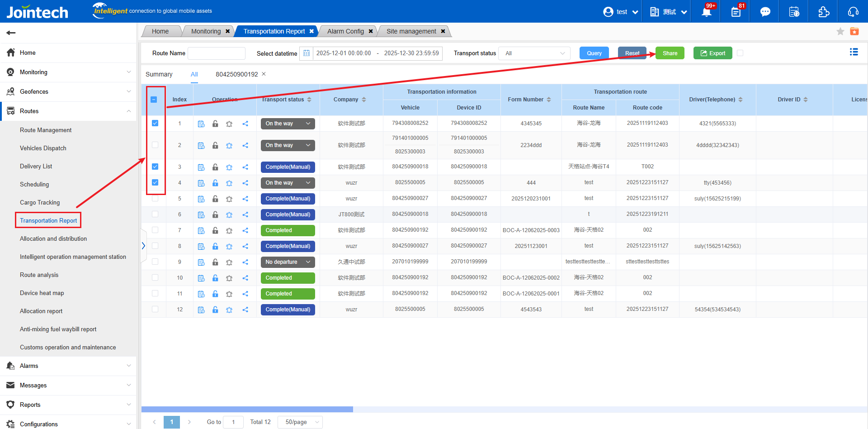868x429 pixels.
Task: Uncheck the checkbox for row 3
Action: (x=155, y=167)
